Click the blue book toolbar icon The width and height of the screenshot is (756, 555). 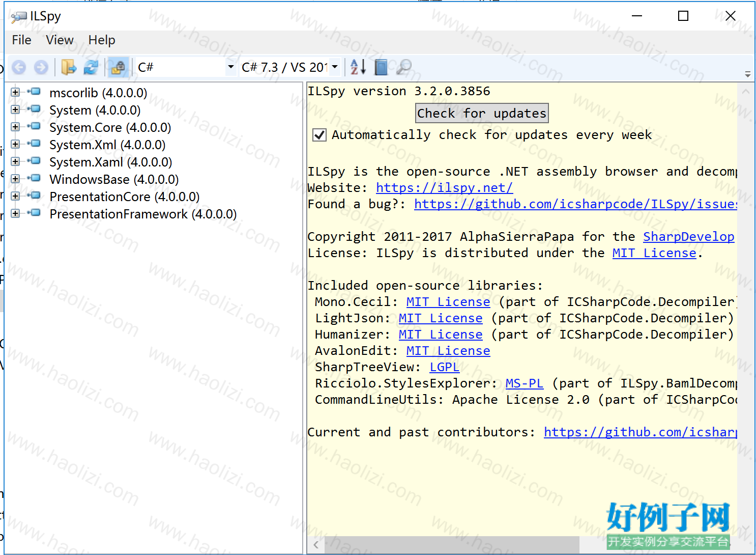(381, 67)
